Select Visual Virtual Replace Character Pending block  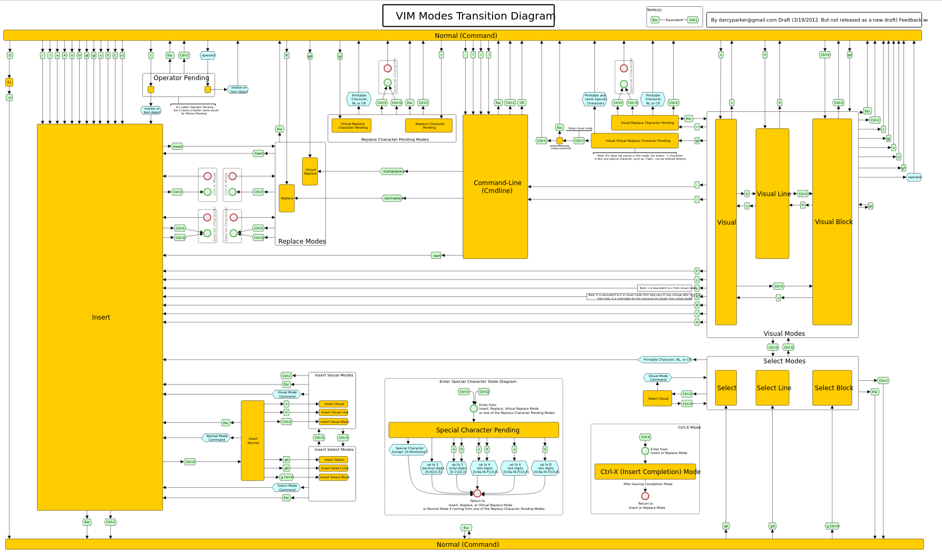tap(635, 141)
